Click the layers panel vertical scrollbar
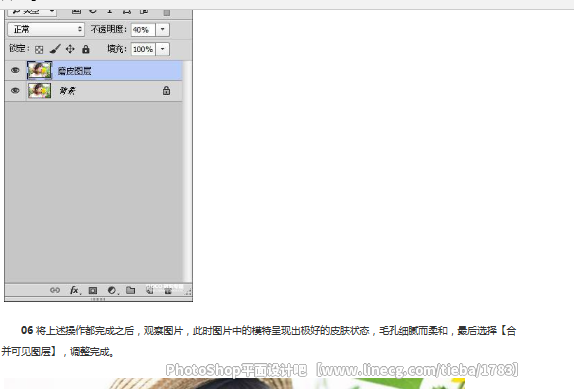 187,171
